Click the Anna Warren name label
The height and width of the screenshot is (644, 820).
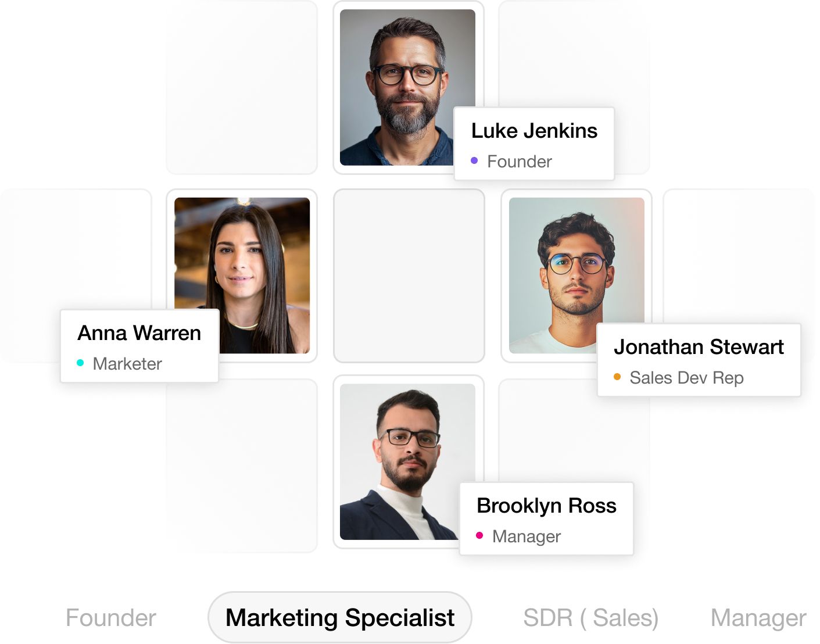[x=139, y=333]
